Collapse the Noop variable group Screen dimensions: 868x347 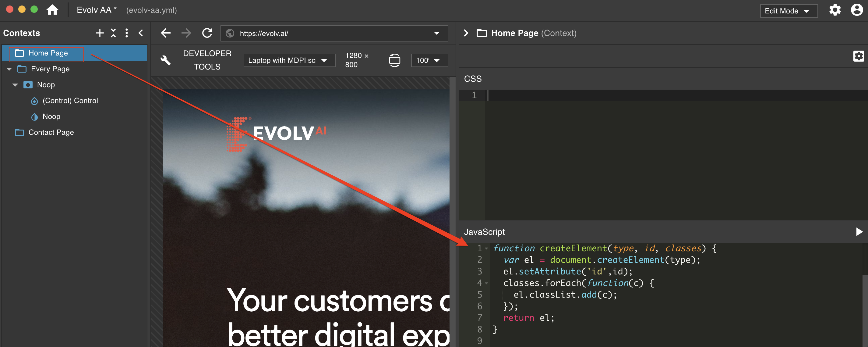tap(15, 85)
